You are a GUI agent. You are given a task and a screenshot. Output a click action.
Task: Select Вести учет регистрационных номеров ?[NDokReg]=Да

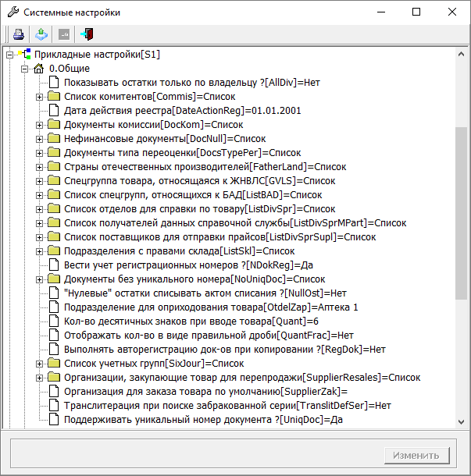tap(188, 265)
